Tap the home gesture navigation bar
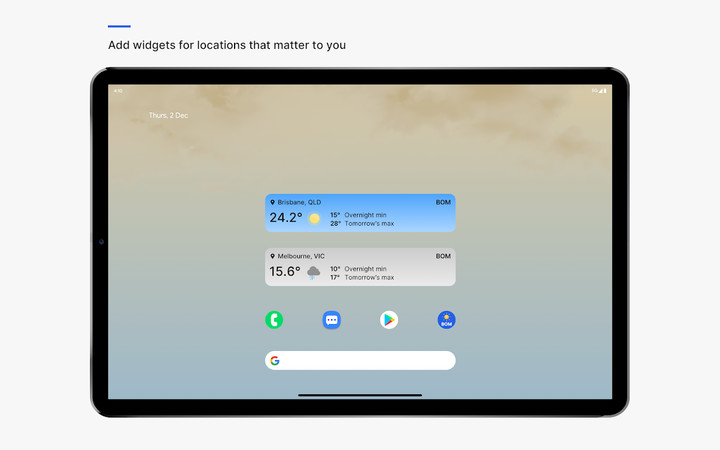 (360, 395)
